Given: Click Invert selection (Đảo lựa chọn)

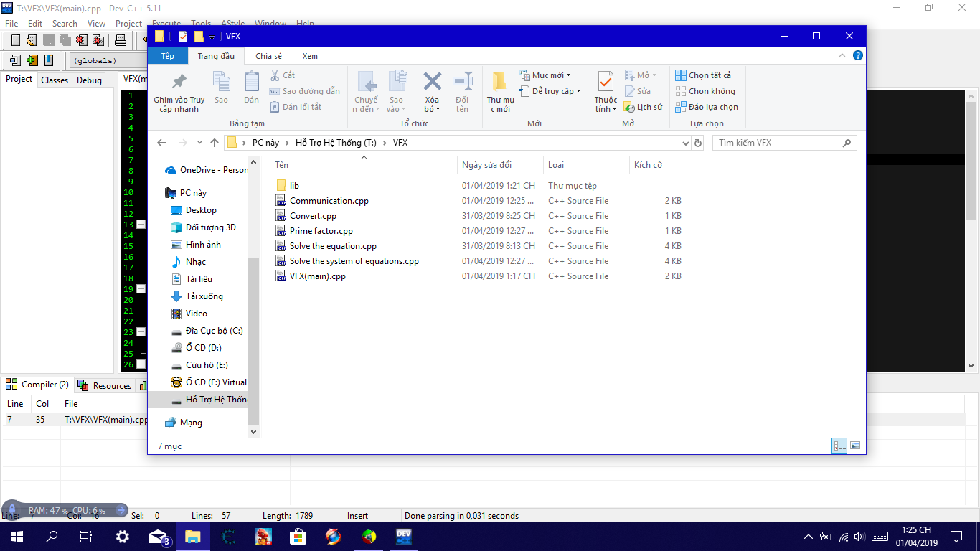Looking at the screenshot, I should pos(707,107).
